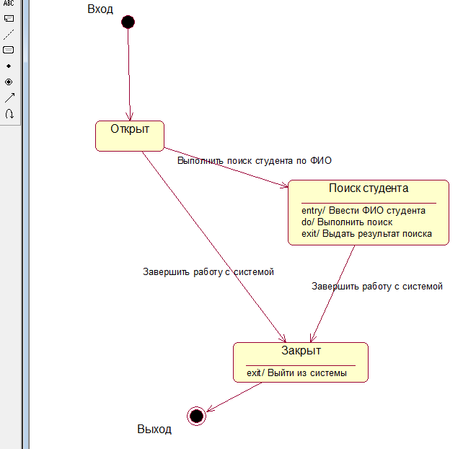Image resolution: width=476 pixels, height=449 pixels.
Task: Click do/ Выполнить поиск action
Action: 347,222
